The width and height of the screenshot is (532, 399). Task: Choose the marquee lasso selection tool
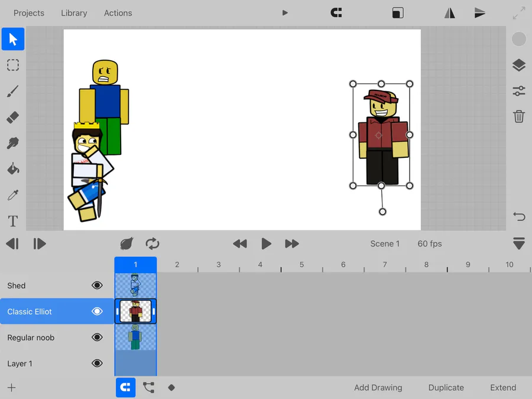[x=13, y=65]
